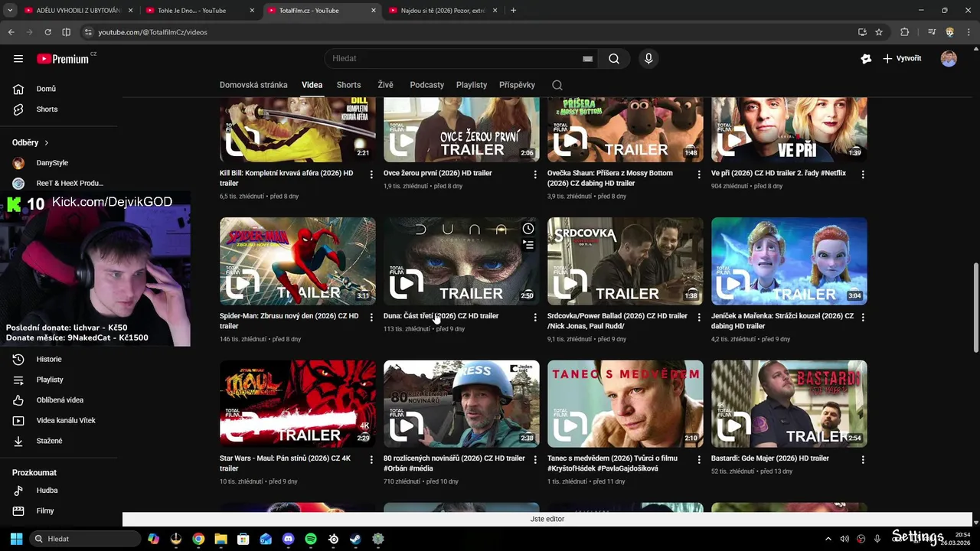Open a new Chrome tab

[x=513, y=11]
